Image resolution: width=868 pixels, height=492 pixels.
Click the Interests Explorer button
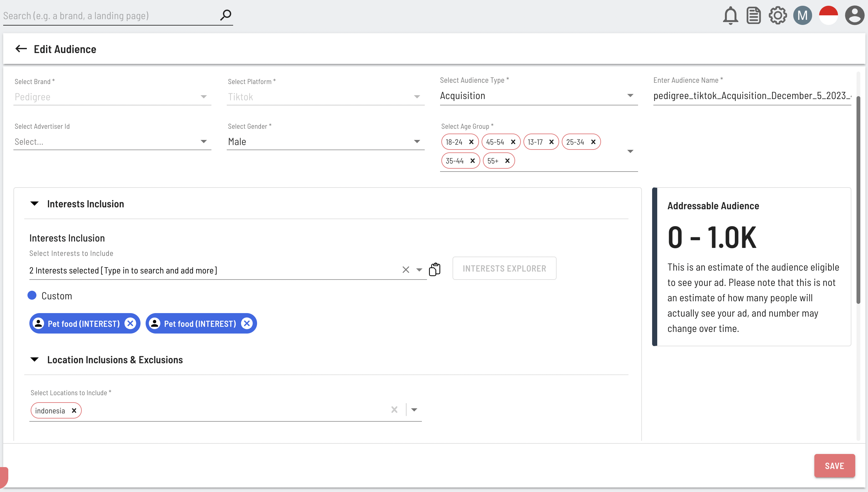click(504, 269)
